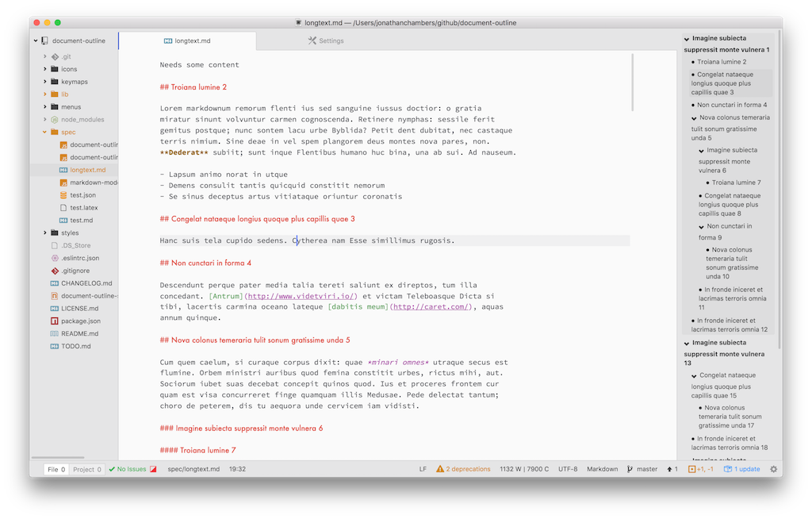Click the push arrow icon in status bar
This screenshot has width=812, height=519.
coord(669,469)
